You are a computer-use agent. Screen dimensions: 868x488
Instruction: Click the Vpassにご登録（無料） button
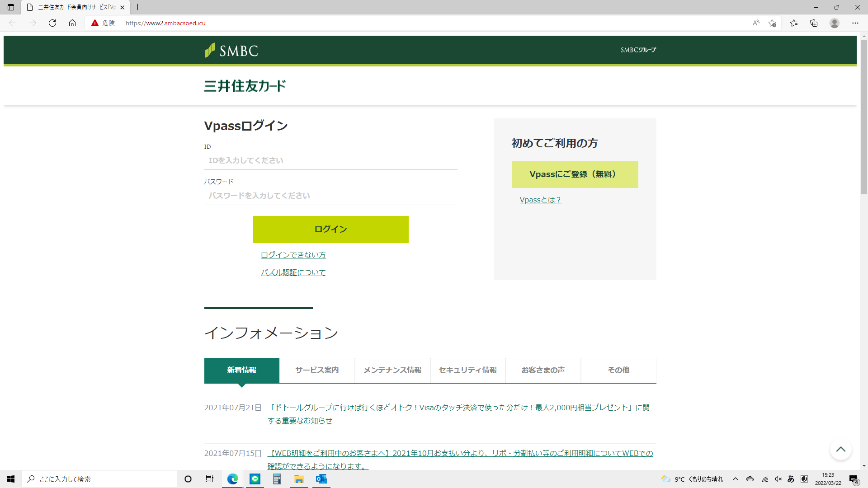click(575, 174)
